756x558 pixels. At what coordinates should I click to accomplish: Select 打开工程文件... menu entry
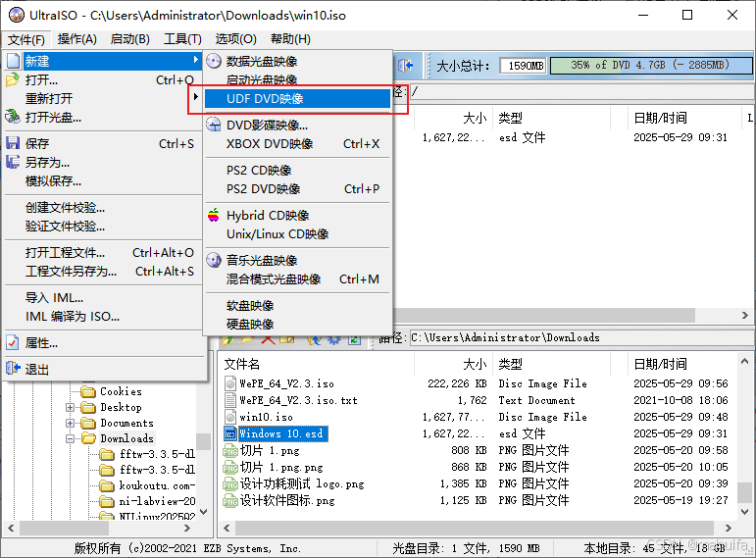click(103, 252)
